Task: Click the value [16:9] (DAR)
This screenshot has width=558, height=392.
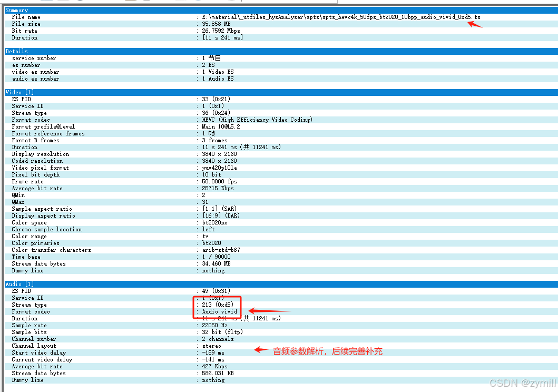Action: pos(221,215)
